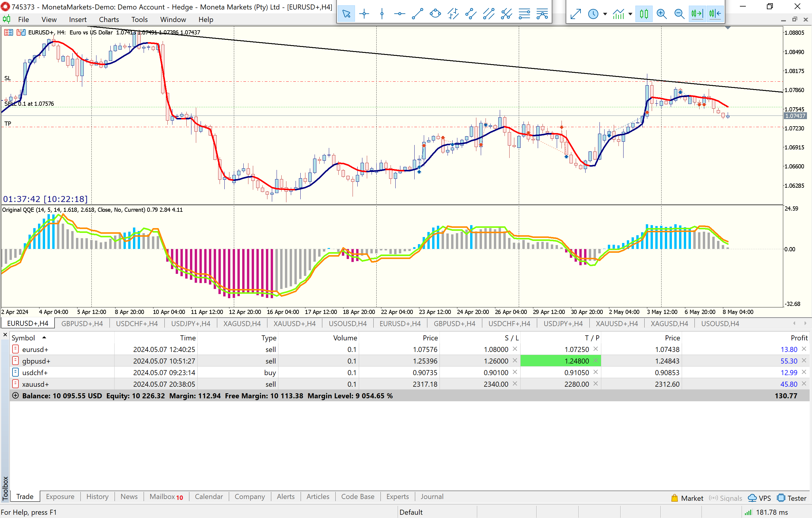The image size is (812, 518).
Task: Click the zoom in magnifier icon
Action: [x=662, y=14]
